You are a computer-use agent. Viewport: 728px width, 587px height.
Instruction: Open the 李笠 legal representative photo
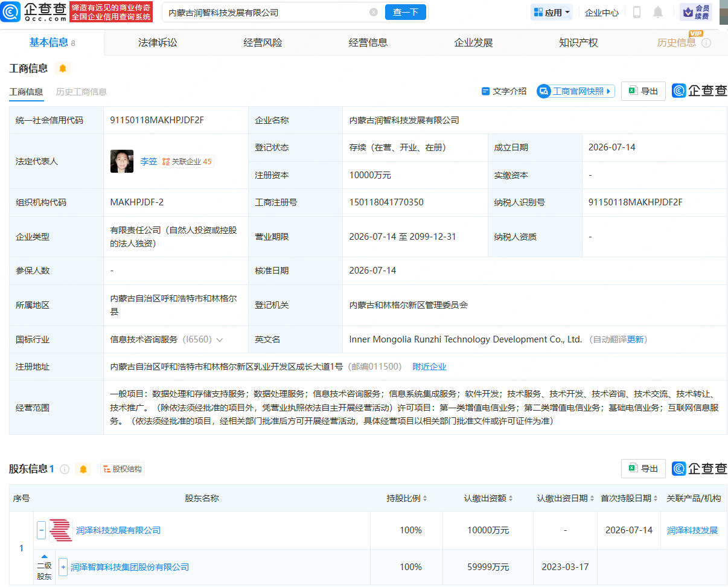[x=122, y=161]
